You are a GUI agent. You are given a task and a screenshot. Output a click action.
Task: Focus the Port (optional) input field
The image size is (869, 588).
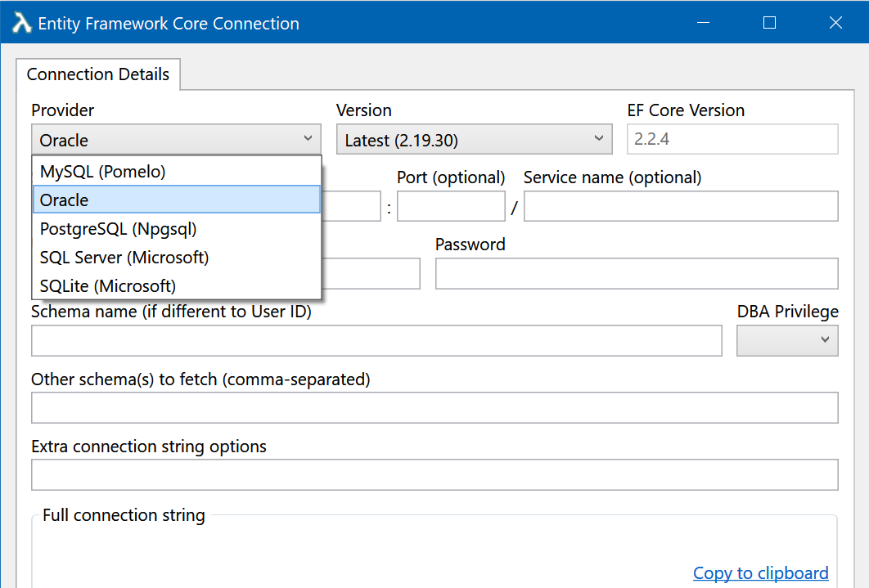click(x=451, y=207)
